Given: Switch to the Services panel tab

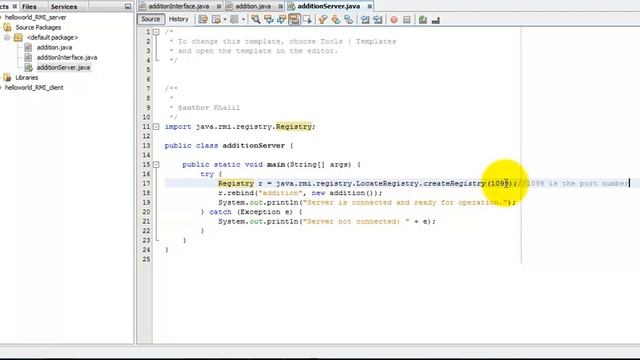Looking at the screenshot, I should (x=64, y=7).
